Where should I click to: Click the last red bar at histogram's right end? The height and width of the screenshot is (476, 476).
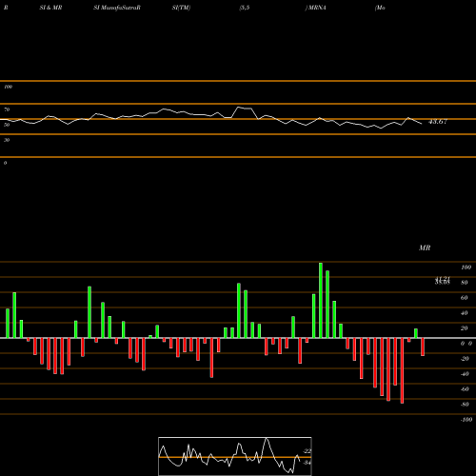[423, 347]
